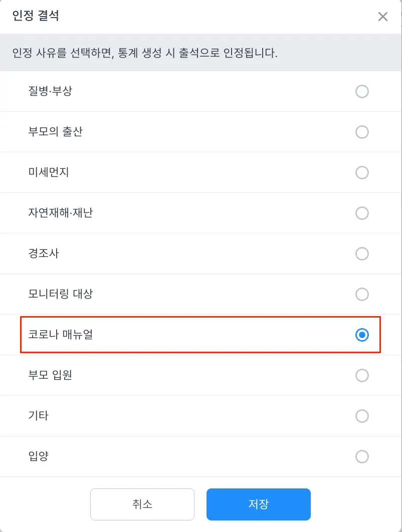Close the 인정 결석 dialog
Image resolution: width=402 pixels, height=532 pixels.
pos(383,17)
